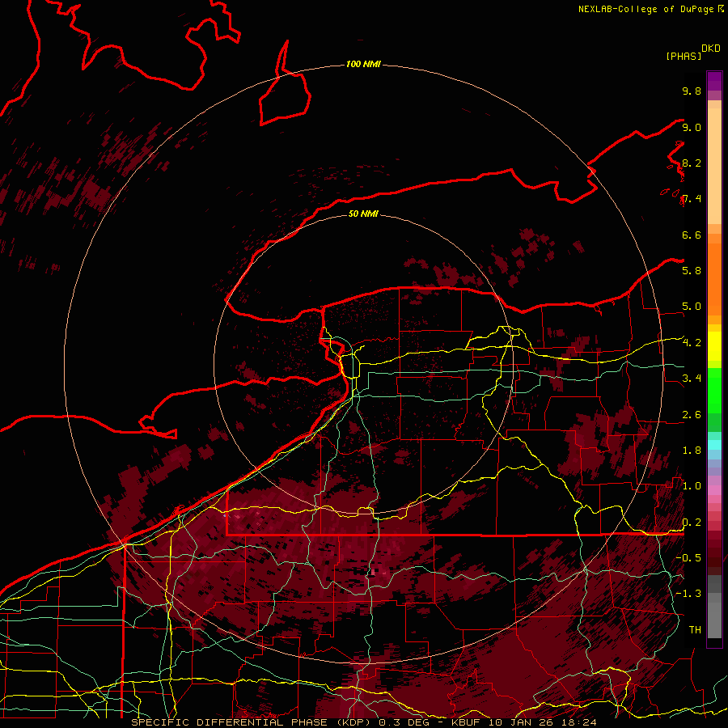This screenshot has width=728, height=728.
Task: Pick the pink color bar segment
Action: pos(714,490)
